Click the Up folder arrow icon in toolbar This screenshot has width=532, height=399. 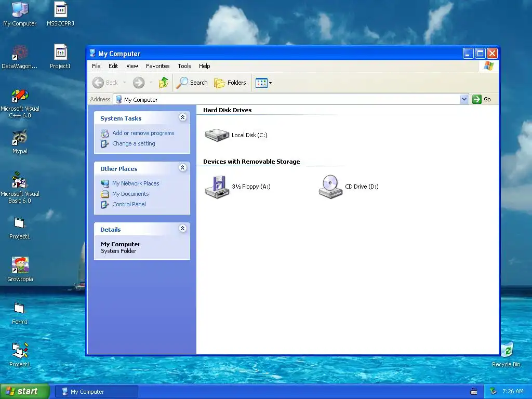[164, 83]
